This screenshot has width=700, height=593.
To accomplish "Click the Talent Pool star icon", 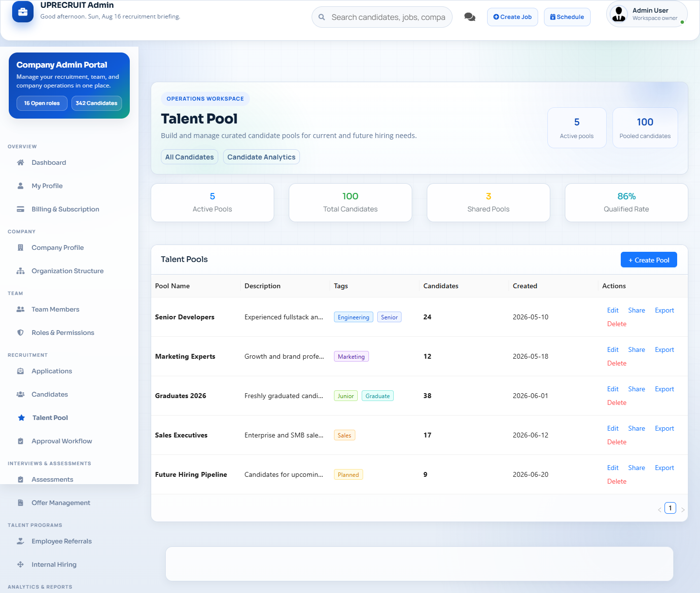I will pyautogui.click(x=21, y=418).
